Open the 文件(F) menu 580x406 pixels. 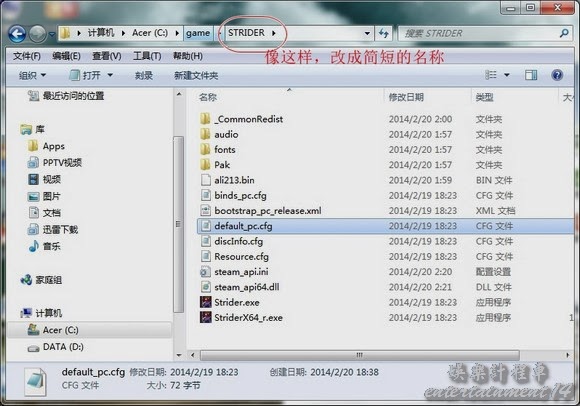(x=27, y=56)
